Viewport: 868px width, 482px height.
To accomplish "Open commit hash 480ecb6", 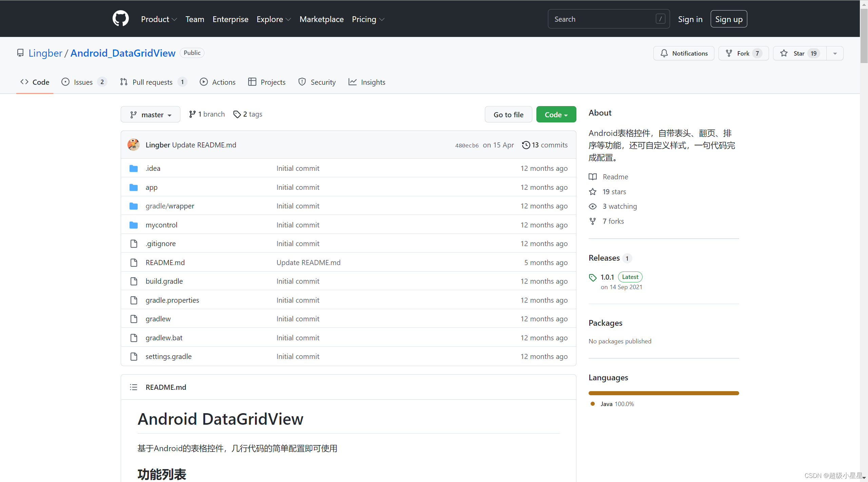I will pos(467,145).
